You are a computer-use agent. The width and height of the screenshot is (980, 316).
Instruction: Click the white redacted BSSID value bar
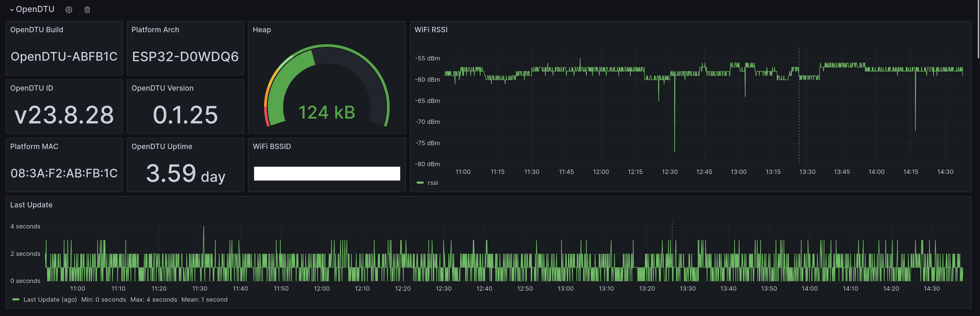(x=327, y=174)
